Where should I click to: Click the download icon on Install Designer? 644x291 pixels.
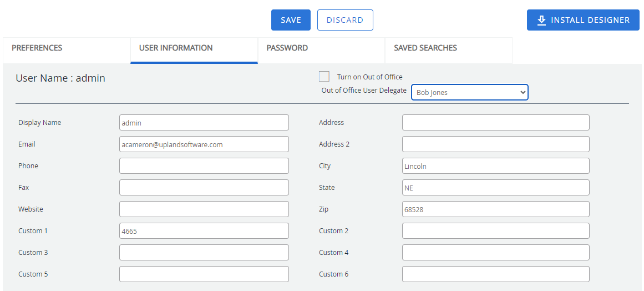tap(541, 20)
